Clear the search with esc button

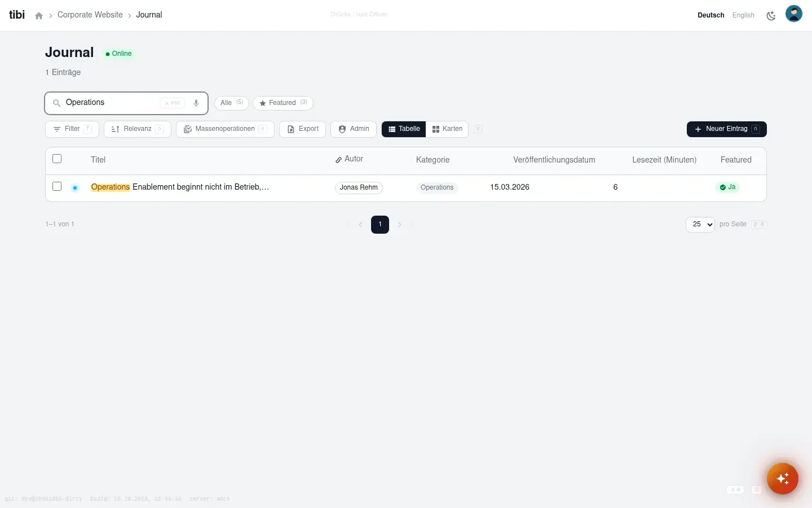(173, 103)
